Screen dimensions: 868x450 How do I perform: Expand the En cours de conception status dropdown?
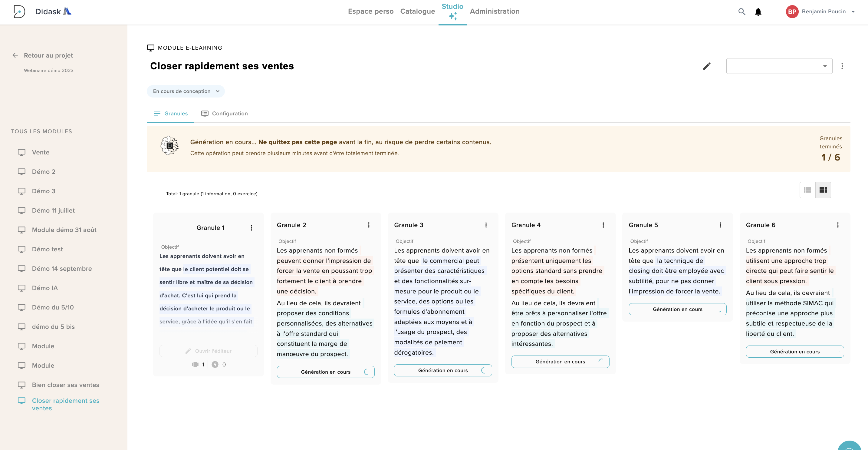[x=186, y=91]
